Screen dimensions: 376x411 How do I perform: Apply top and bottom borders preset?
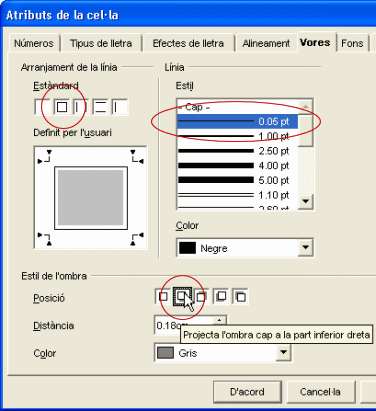[x=100, y=107]
